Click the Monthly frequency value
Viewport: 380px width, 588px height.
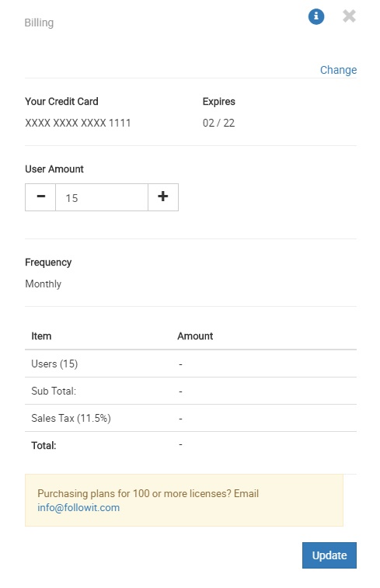coord(44,284)
